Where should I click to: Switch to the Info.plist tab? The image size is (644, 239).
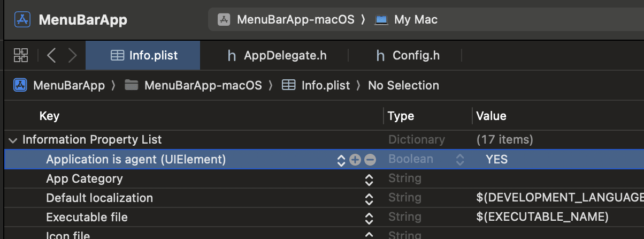point(143,55)
